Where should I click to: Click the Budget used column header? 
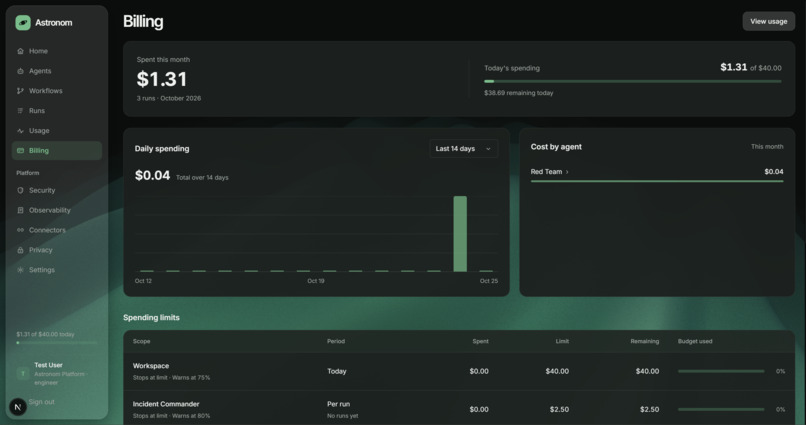[x=695, y=341]
